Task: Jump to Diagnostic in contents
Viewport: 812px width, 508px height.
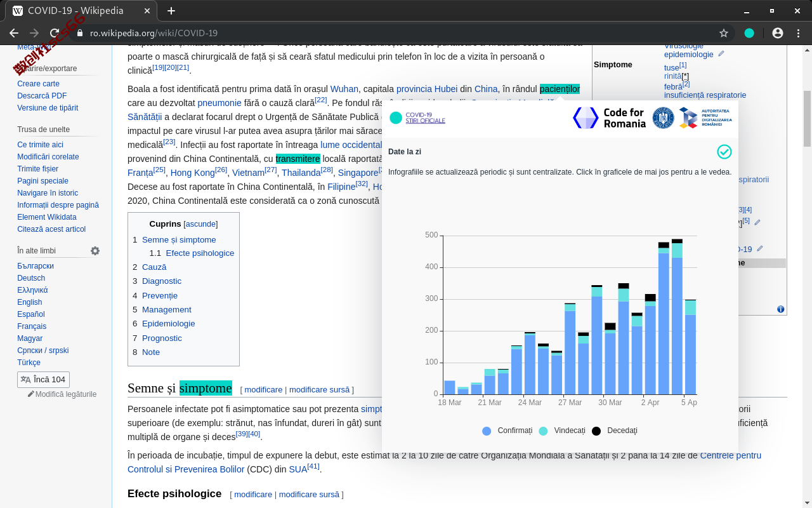Action: 162,281
